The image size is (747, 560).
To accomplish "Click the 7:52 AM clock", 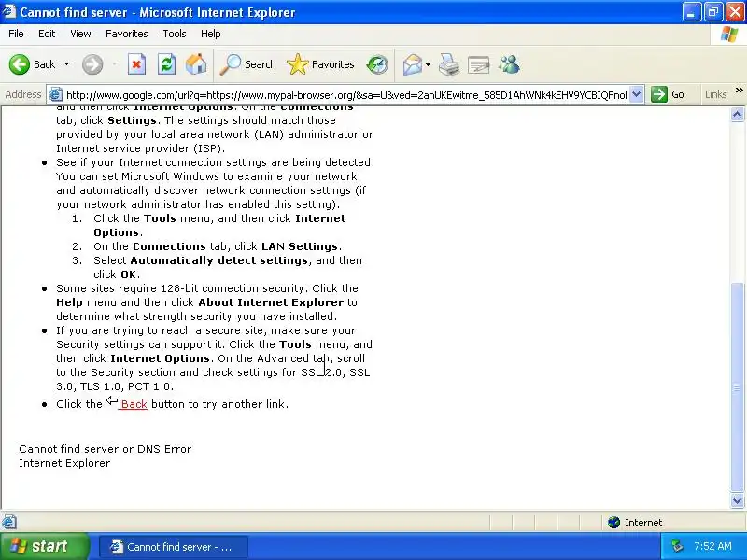I will [712, 546].
